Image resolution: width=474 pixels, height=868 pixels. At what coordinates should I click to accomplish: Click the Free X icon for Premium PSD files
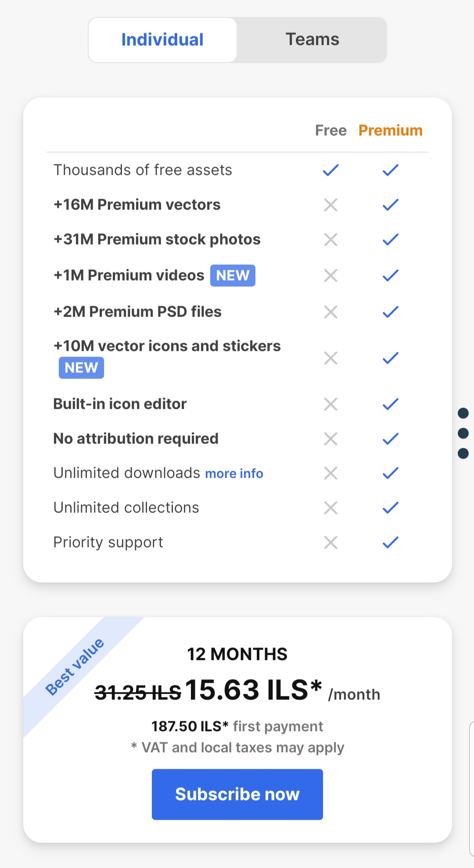coord(330,312)
